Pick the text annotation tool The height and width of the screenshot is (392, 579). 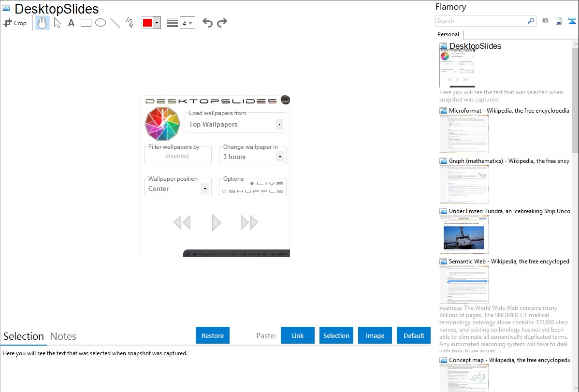pos(71,23)
